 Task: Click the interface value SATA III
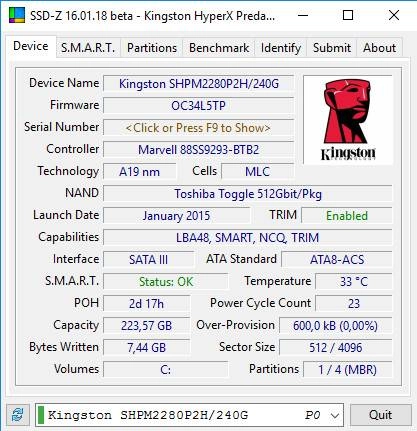coord(148,260)
